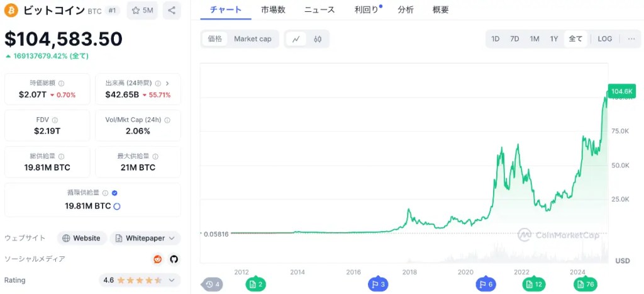Toggle chart to Market cap view
644x294 pixels.
click(253, 39)
